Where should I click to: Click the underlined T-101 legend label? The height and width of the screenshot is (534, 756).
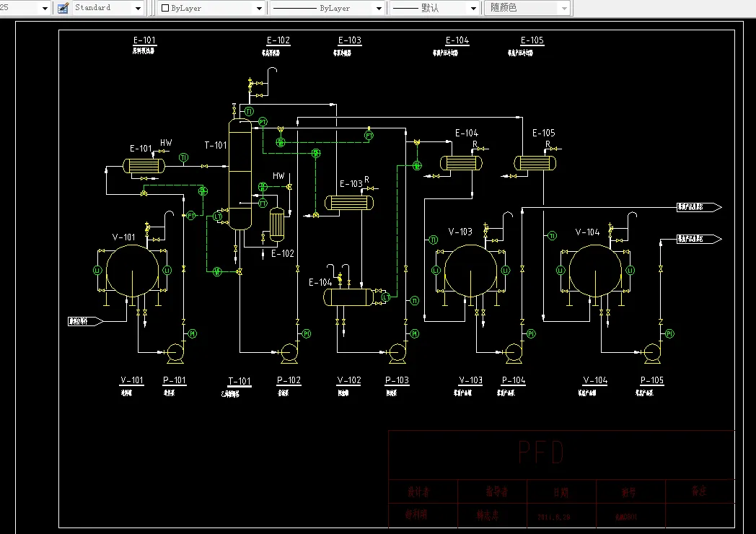pos(239,382)
